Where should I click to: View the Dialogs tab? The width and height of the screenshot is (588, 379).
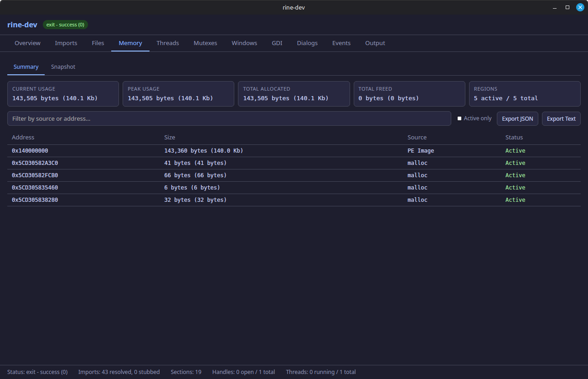click(x=307, y=43)
